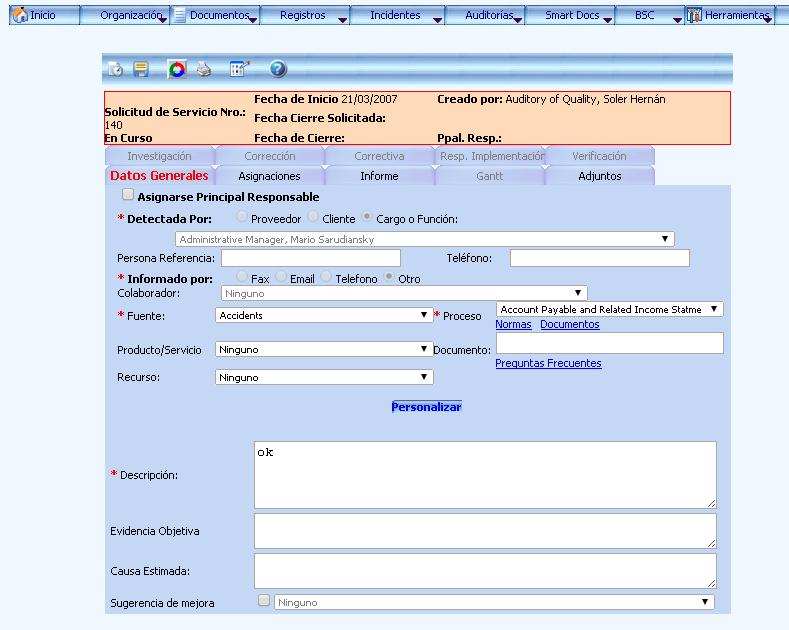Expand the Inicio menu item
The height and width of the screenshot is (630, 789).
tap(43, 15)
